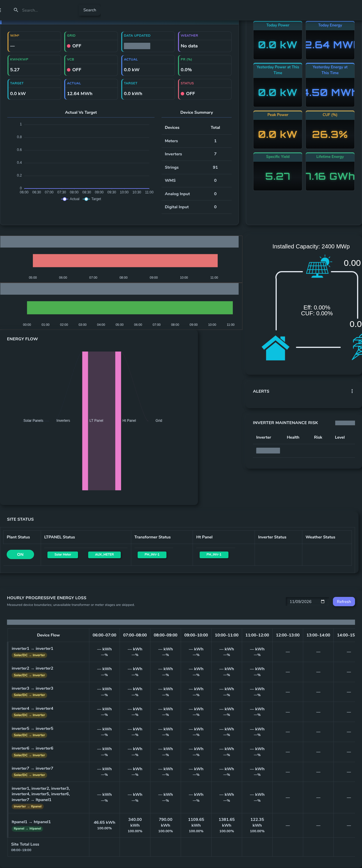Click the Search button
Image resolution: width=362 pixels, height=868 pixels.
[x=90, y=10]
